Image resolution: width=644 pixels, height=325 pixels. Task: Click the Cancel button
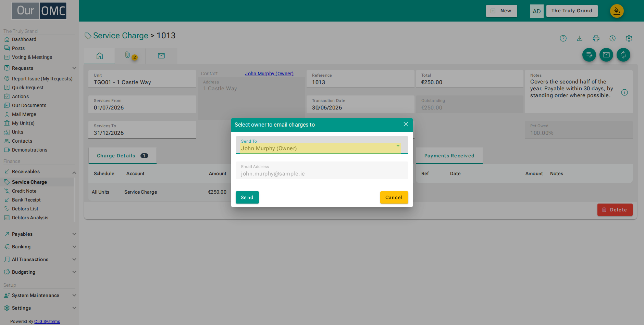pyautogui.click(x=394, y=197)
